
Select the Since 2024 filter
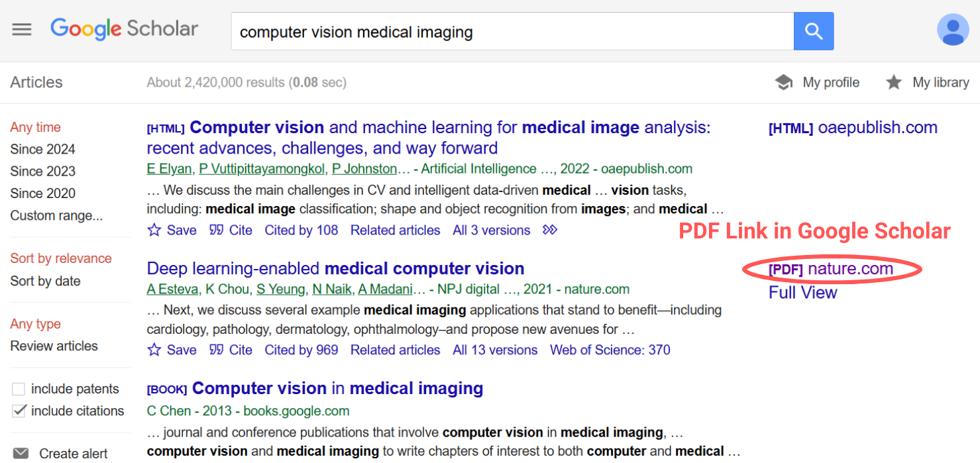point(42,149)
